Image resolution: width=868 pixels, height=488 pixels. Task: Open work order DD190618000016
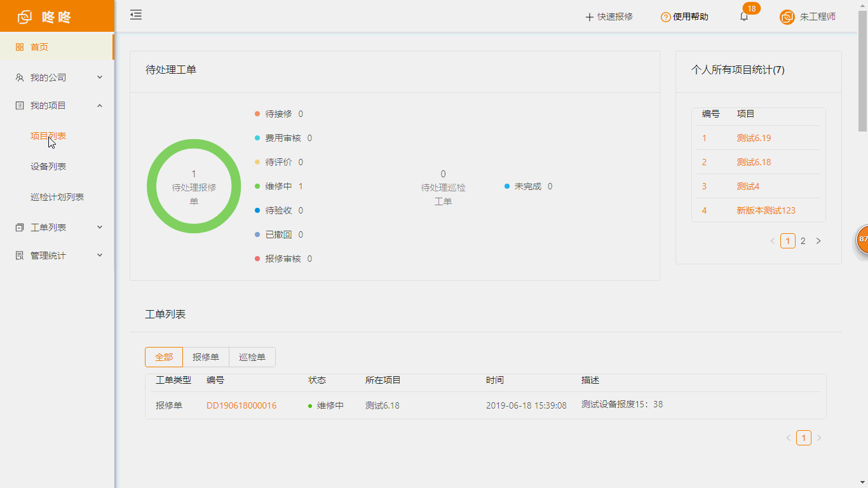coord(241,405)
